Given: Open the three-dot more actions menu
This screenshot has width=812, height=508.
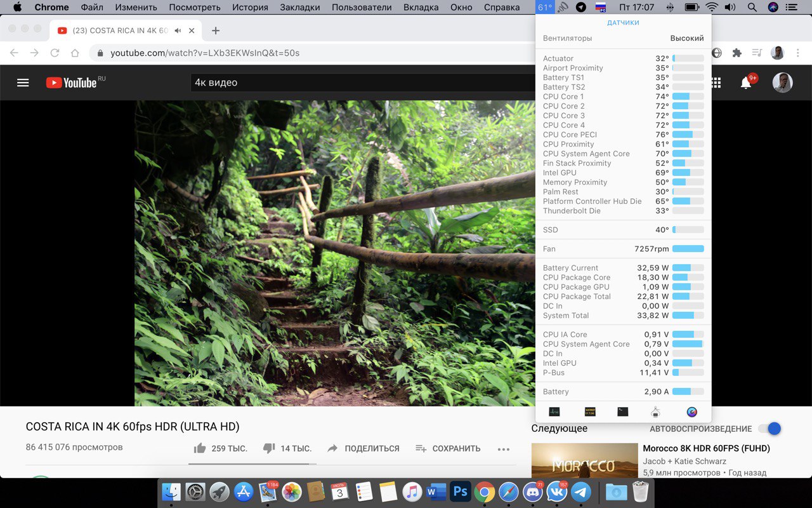Looking at the screenshot, I should point(504,449).
